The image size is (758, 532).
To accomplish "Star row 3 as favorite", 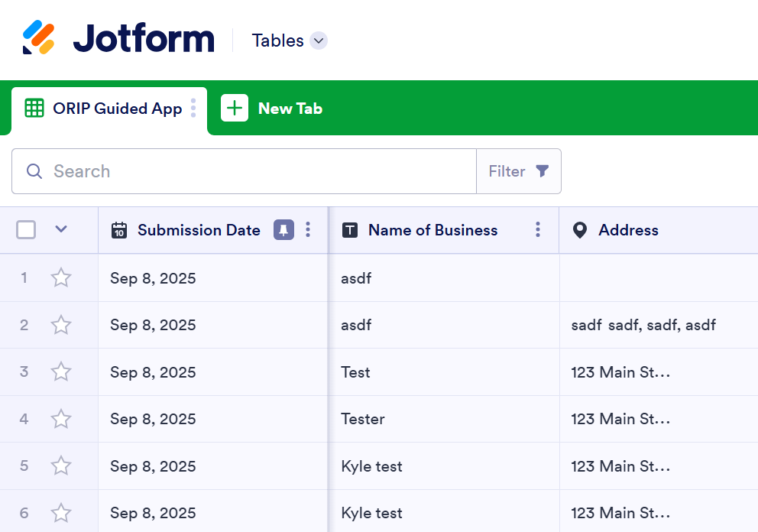I will point(61,372).
